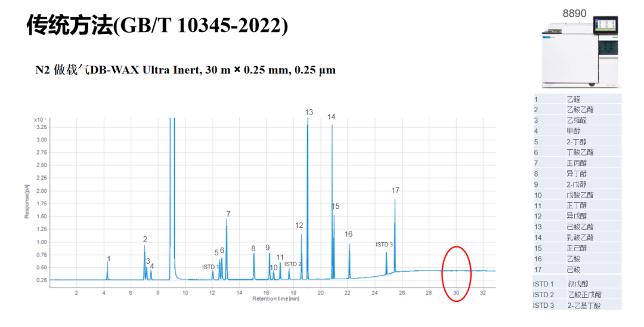Click the 'Response [pA]' axis title

click(x=27, y=201)
